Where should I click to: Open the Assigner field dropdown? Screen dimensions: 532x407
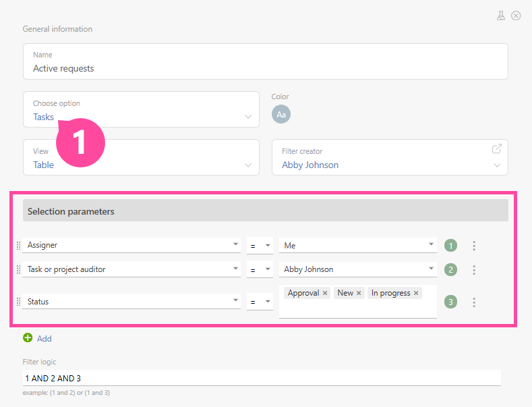coord(236,246)
